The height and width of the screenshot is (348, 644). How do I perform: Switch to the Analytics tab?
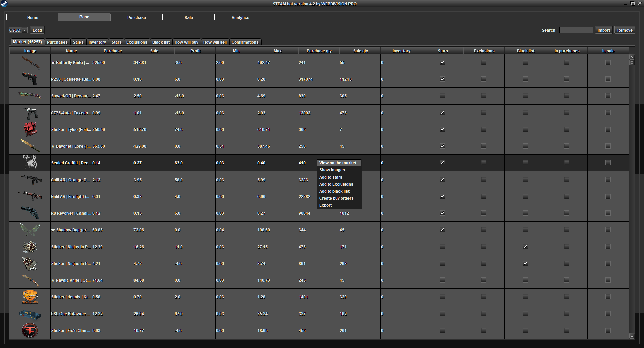pyautogui.click(x=240, y=17)
